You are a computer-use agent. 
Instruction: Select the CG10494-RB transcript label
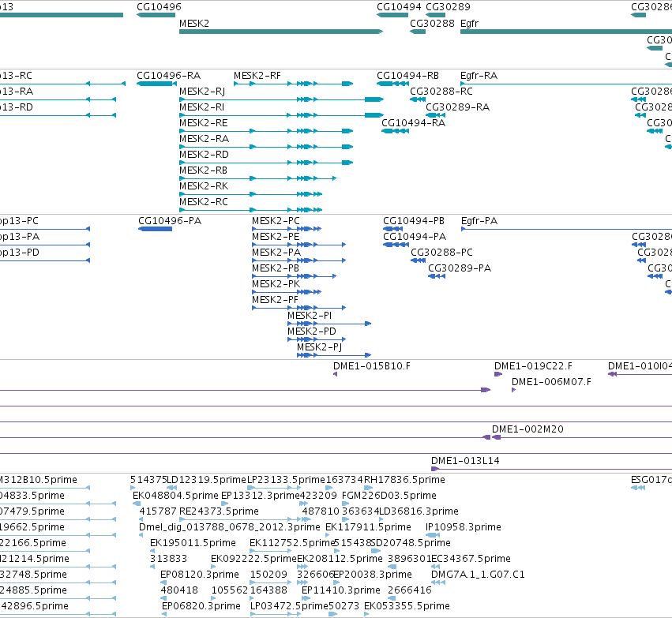407,76
